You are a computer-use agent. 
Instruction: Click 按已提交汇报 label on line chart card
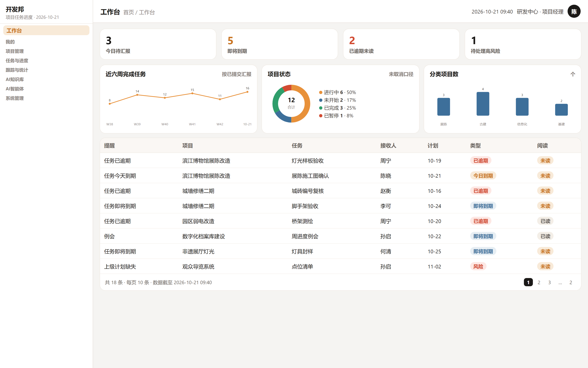tap(236, 74)
